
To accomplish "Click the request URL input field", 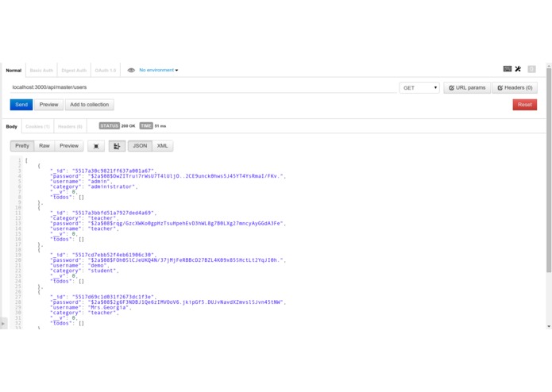I will [203, 87].
